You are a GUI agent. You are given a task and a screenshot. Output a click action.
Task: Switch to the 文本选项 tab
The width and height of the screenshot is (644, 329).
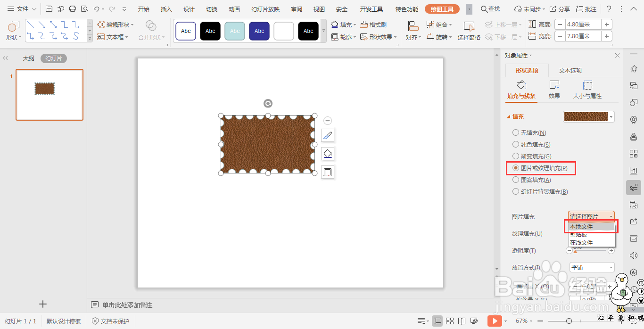click(570, 71)
